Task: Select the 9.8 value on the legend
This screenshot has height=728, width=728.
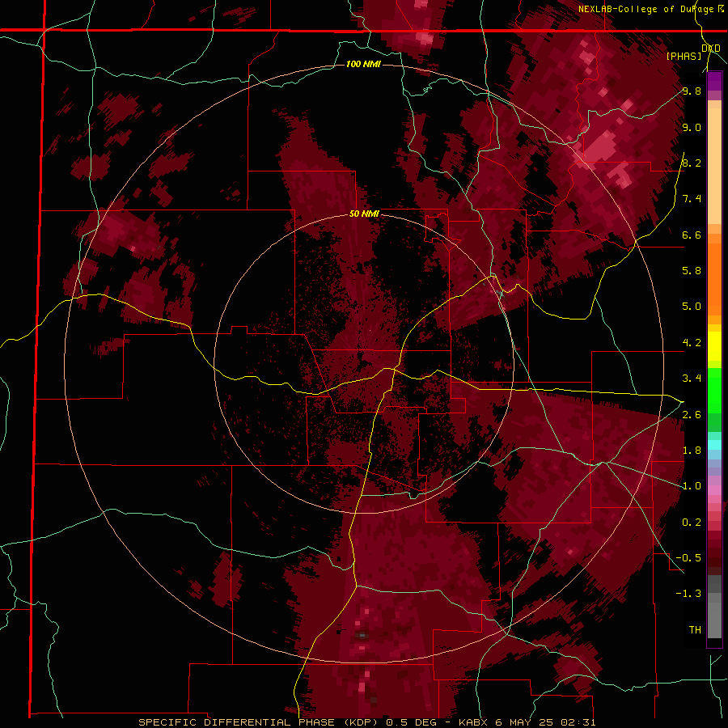Action: (x=692, y=91)
